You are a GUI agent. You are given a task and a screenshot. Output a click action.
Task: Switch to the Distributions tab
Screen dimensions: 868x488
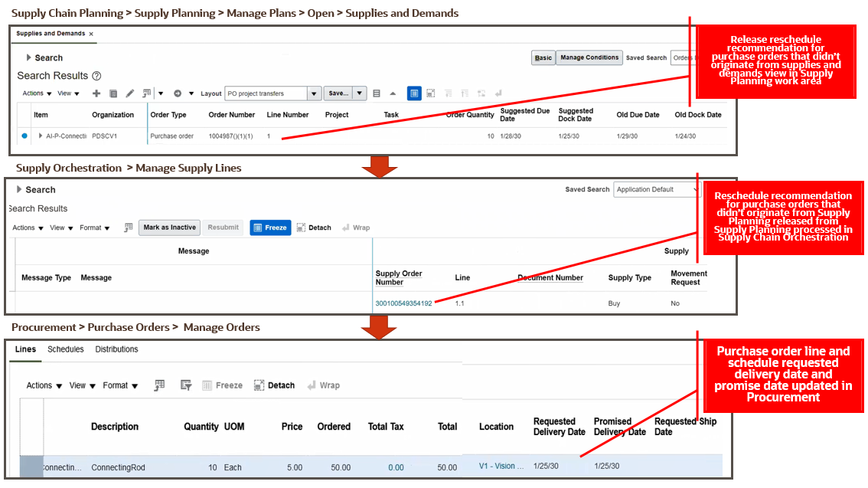coord(116,349)
